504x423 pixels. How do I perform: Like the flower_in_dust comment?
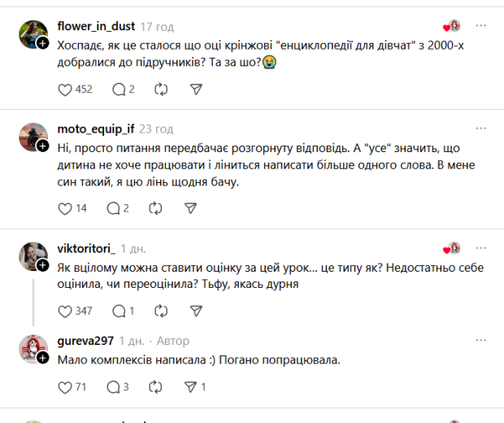pyautogui.click(x=67, y=89)
